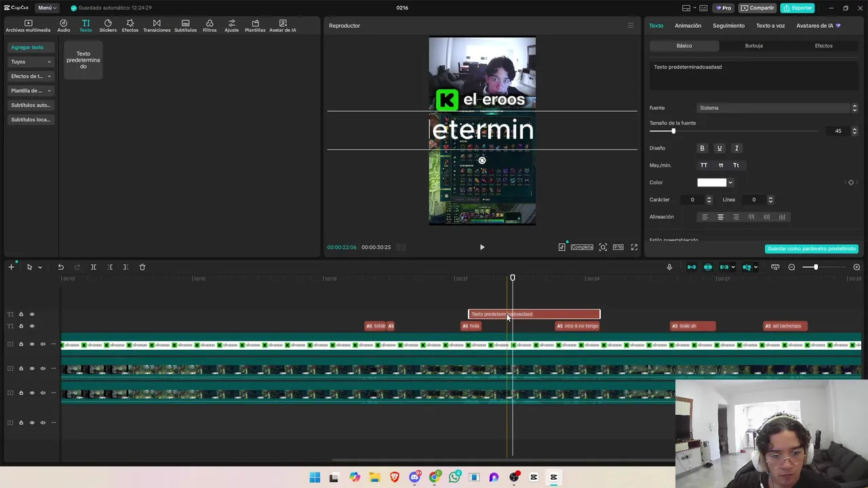Click the player scan/focus frame icon
The width and height of the screenshot is (868, 488).
(x=603, y=247)
